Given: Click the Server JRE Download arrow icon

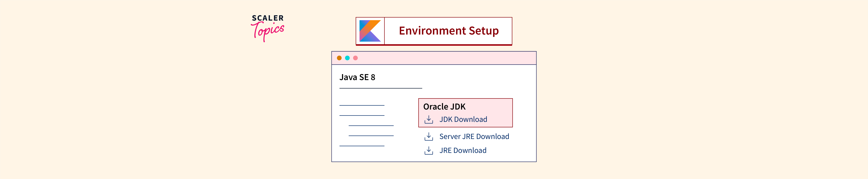Looking at the screenshot, I should pos(429,136).
